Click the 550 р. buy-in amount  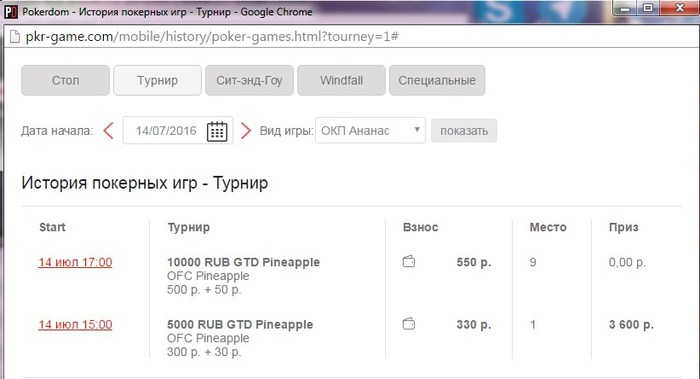pos(474,262)
